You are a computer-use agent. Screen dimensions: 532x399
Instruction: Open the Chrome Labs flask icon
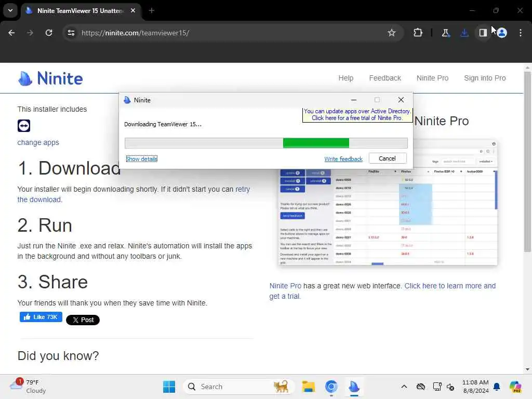point(445,33)
